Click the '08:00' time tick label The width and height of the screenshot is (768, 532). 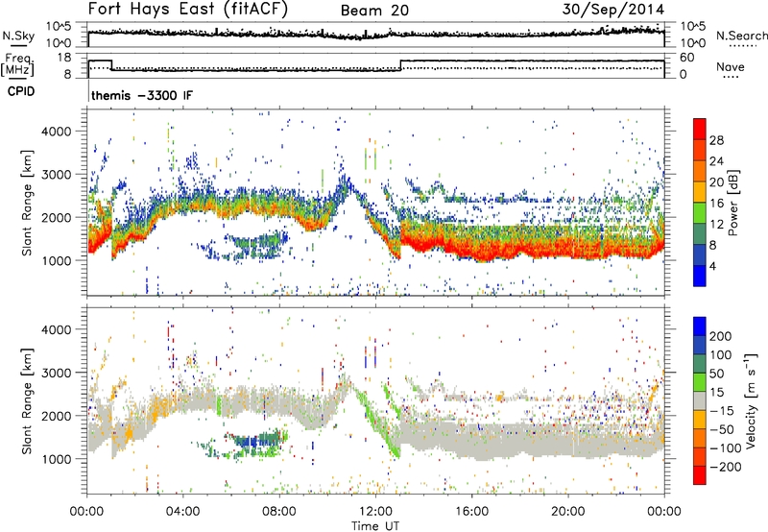click(279, 512)
